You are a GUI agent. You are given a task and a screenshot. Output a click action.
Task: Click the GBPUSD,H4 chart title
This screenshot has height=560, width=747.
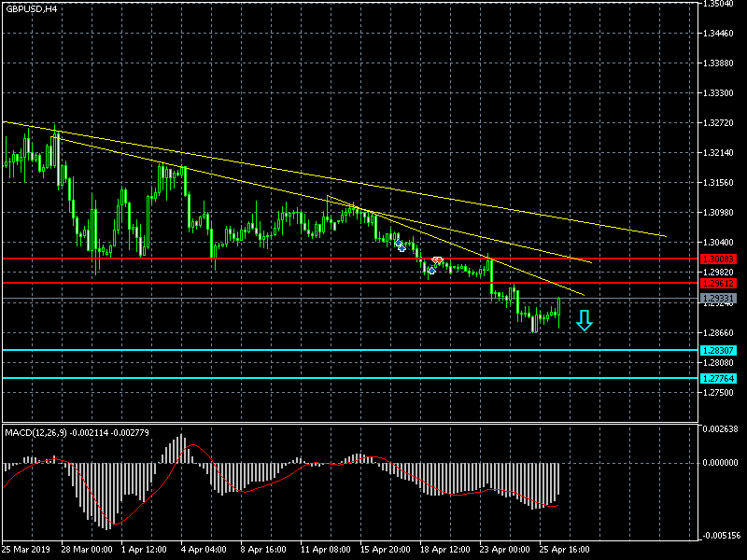[32, 8]
